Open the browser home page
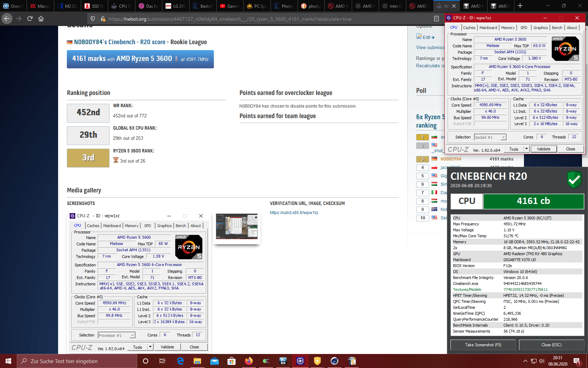The image size is (588, 368). (41, 19)
